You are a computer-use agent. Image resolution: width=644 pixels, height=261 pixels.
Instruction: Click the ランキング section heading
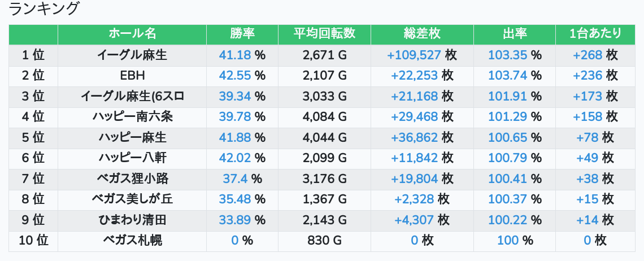point(45,8)
